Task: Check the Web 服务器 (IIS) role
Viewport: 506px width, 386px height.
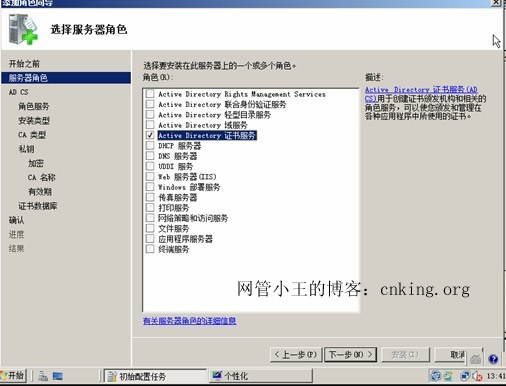Action: point(150,176)
